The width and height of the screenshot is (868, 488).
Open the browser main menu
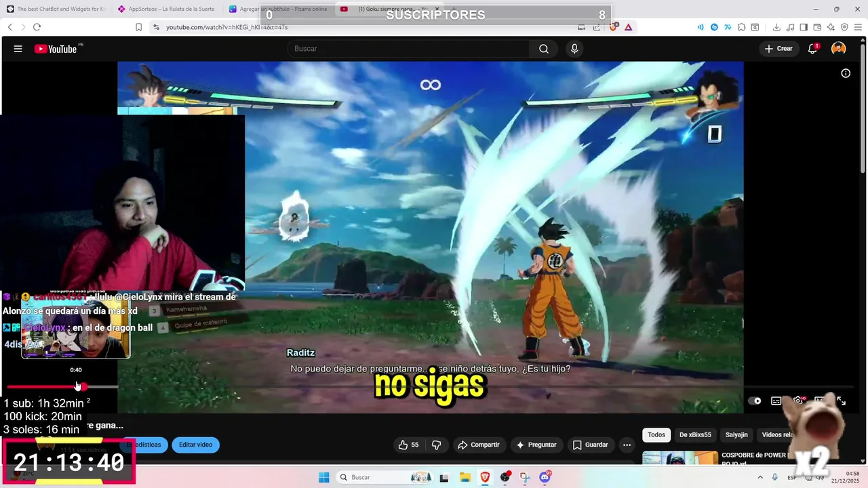(858, 27)
